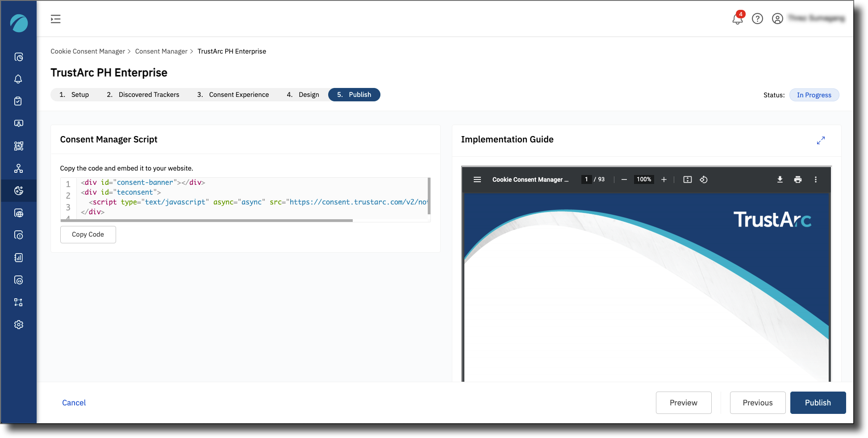Go to step 1 Setup
Screen dimensions: 868x438
pyautogui.click(x=74, y=95)
